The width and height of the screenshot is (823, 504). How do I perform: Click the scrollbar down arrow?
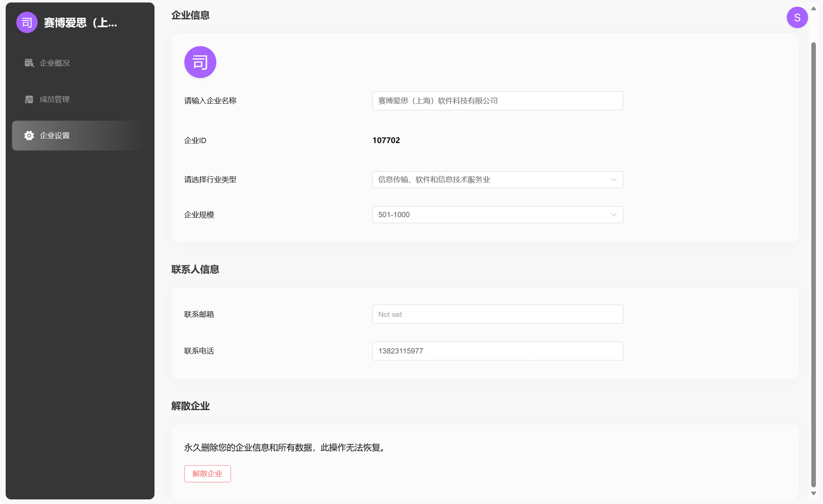click(x=814, y=493)
